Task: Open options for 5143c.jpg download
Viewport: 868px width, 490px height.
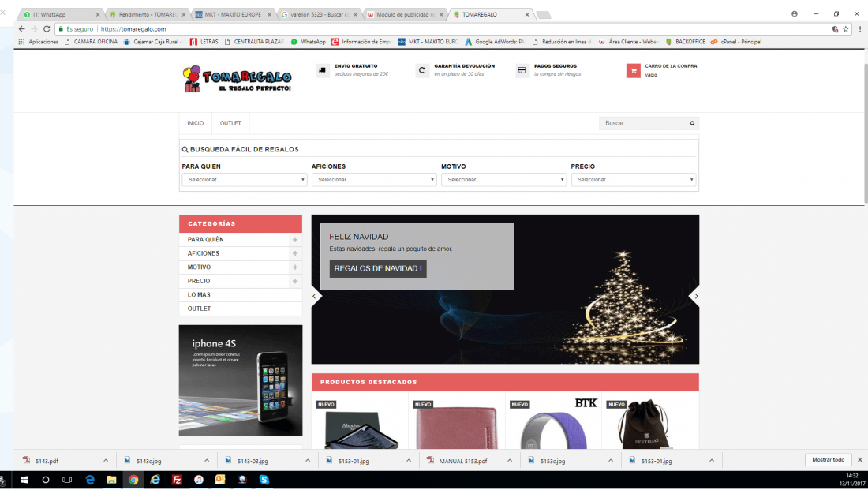Action: tap(207, 460)
